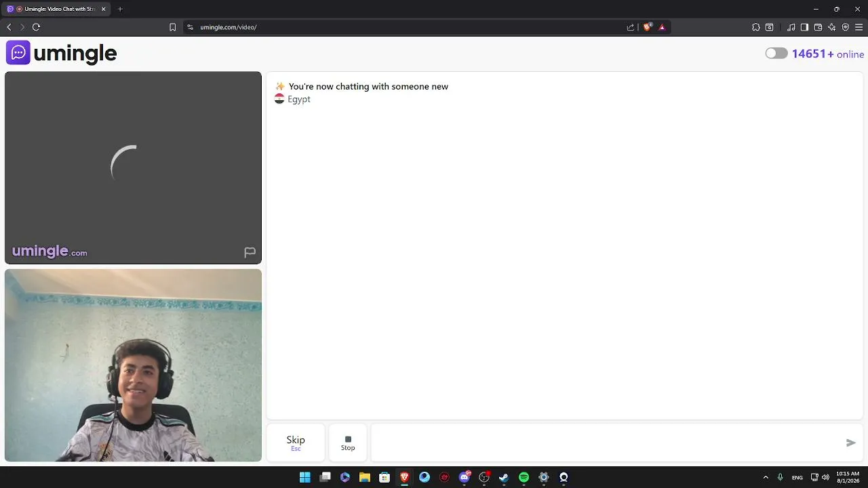This screenshot has height=488, width=868.
Task: Reload the Umingle page
Action: click(37, 27)
